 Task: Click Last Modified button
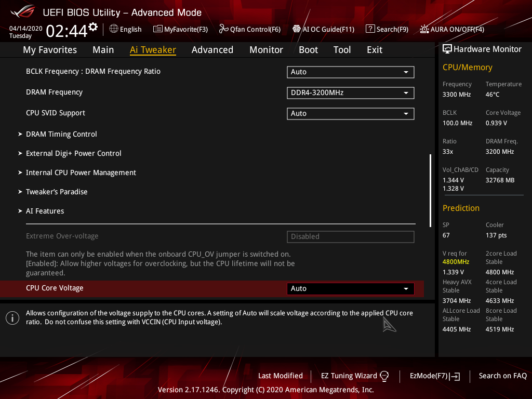point(280,376)
